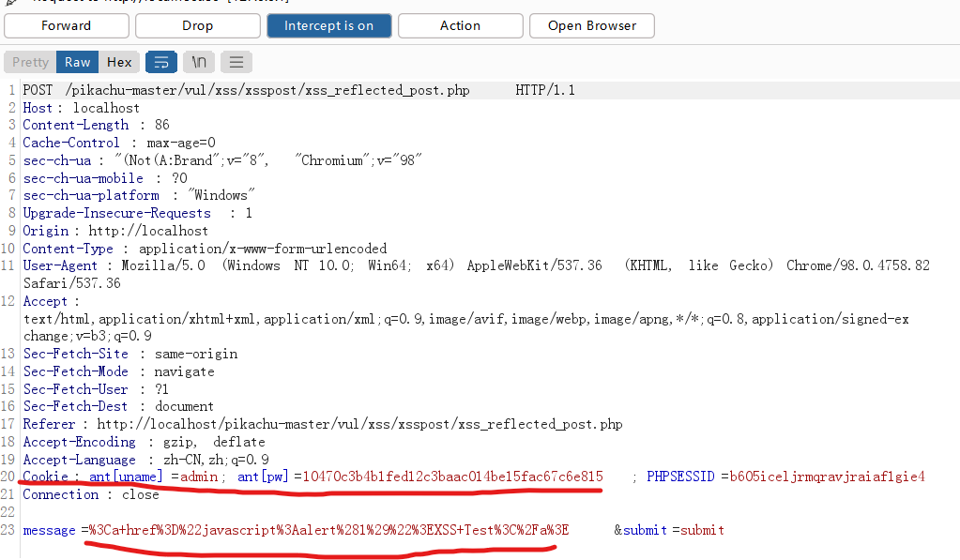Click the sec-ch-ua-platform "Windows" value
This screenshot has height=560, width=960.
[x=221, y=195]
